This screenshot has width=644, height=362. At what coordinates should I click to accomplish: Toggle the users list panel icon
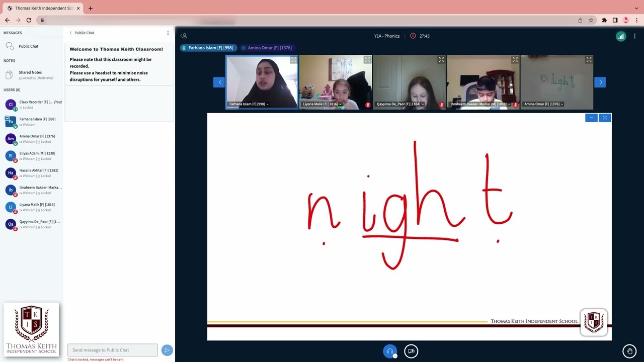(x=184, y=36)
